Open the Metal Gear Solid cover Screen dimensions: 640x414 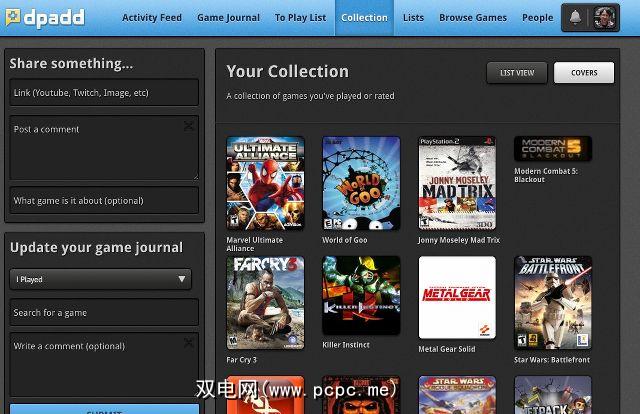457,297
